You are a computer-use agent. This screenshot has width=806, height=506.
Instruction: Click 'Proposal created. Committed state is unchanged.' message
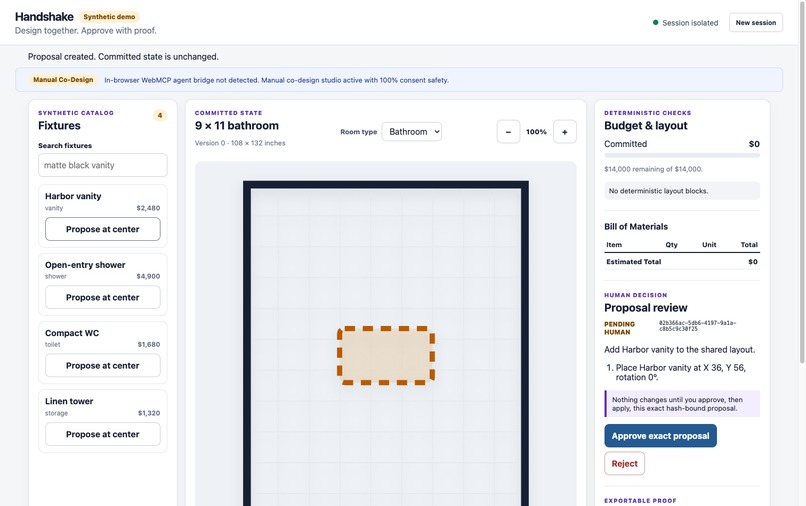[x=123, y=57]
